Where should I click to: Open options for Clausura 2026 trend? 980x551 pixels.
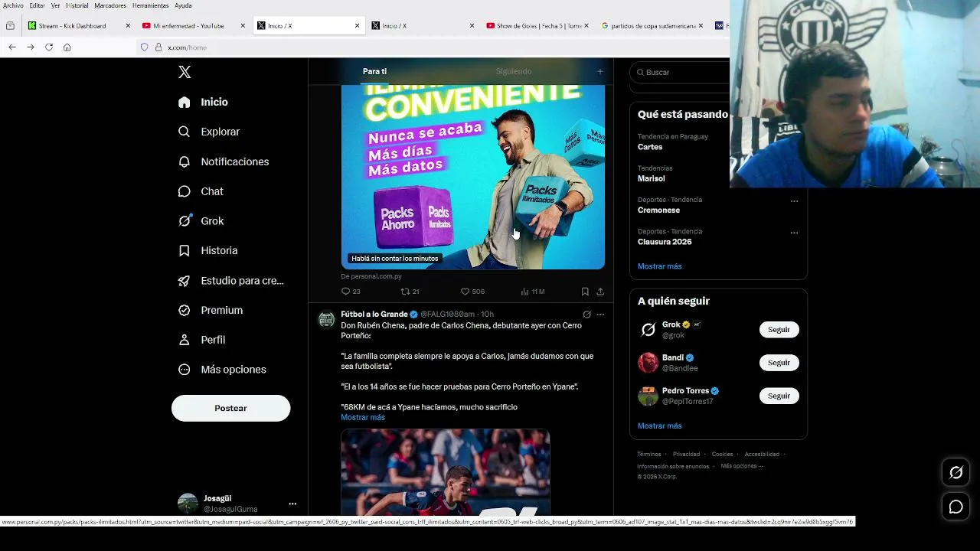click(x=794, y=233)
